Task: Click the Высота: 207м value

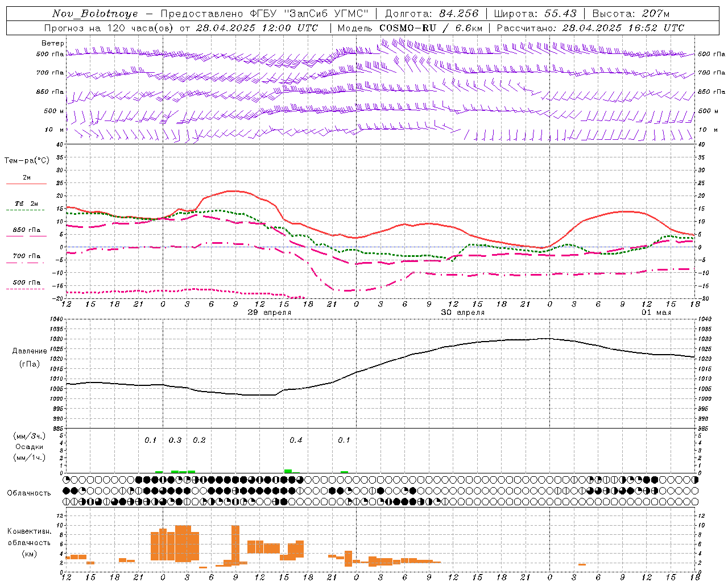Action: (x=631, y=14)
